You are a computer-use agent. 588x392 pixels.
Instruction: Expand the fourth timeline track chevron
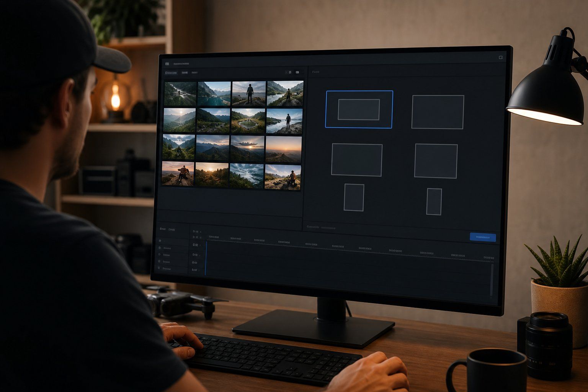[x=200, y=255]
